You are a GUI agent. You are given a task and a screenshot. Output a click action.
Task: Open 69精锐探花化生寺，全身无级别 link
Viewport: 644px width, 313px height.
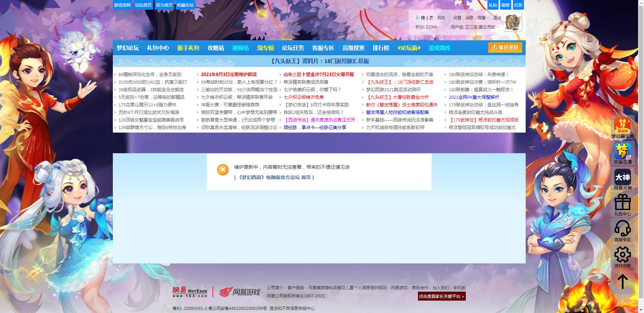[150, 74]
